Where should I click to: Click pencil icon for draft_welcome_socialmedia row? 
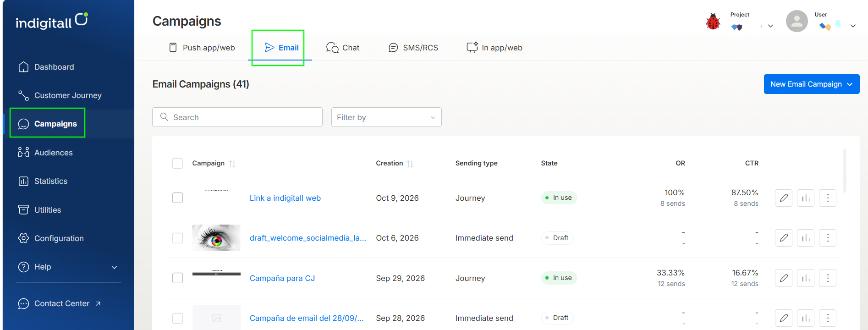(x=784, y=238)
